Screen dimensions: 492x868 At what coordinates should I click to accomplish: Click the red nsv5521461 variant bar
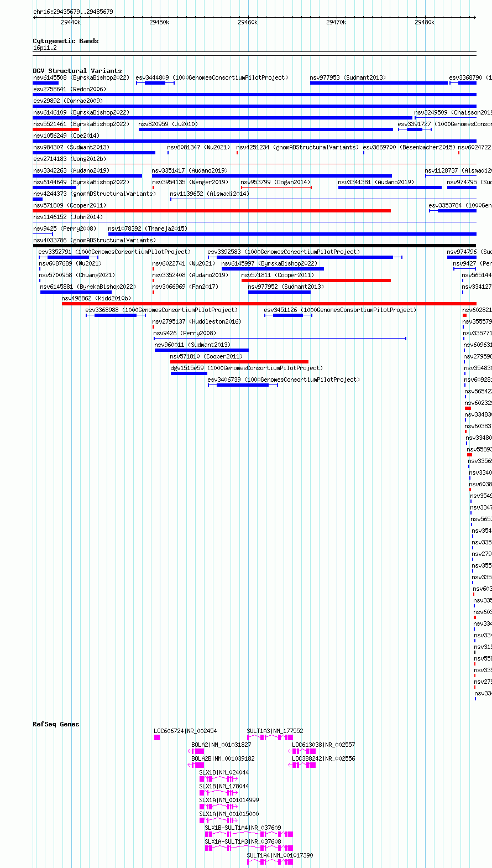pos(56,129)
